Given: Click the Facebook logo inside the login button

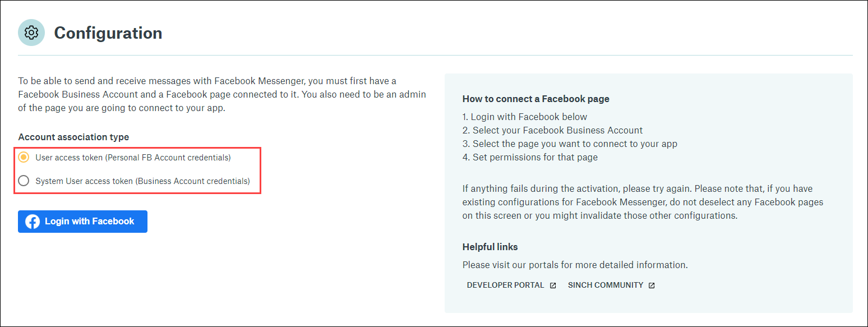Looking at the screenshot, I should (x=33, y=222).
